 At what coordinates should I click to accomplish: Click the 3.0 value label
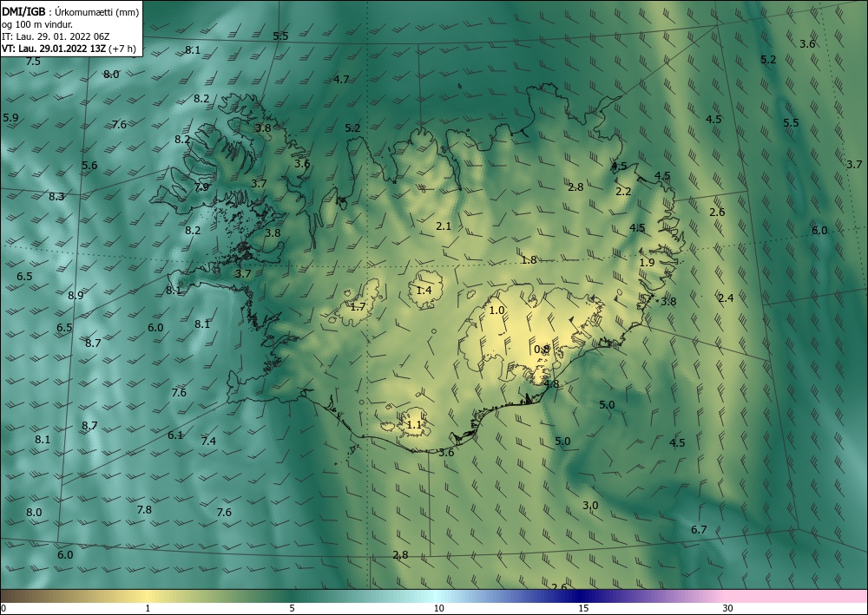tap(590, 505)
